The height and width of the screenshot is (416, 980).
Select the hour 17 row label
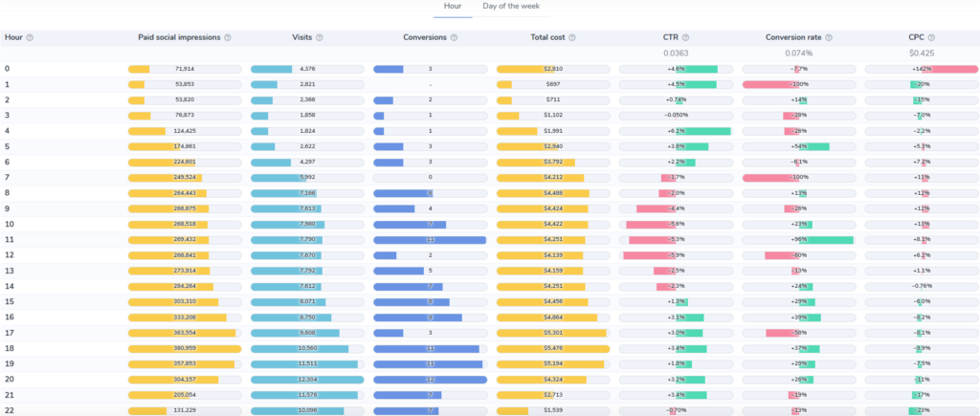(9, 333)
